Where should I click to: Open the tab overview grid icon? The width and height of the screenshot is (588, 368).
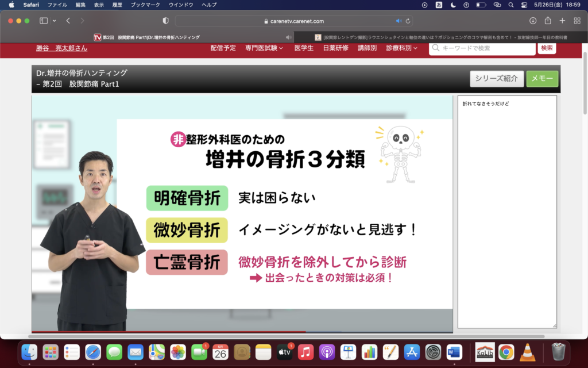(577, 21)
